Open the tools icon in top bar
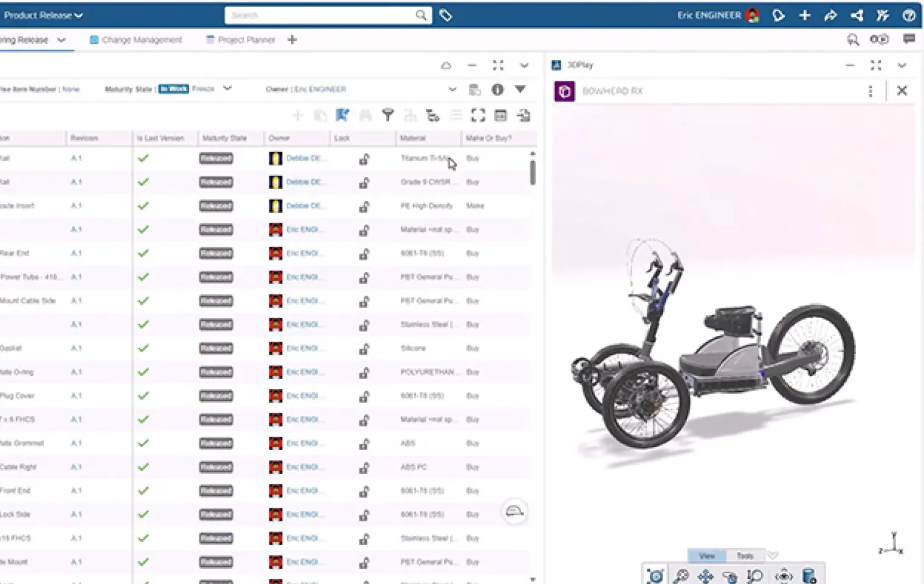This screenshot has height=584, width=924. coord(883,15)
